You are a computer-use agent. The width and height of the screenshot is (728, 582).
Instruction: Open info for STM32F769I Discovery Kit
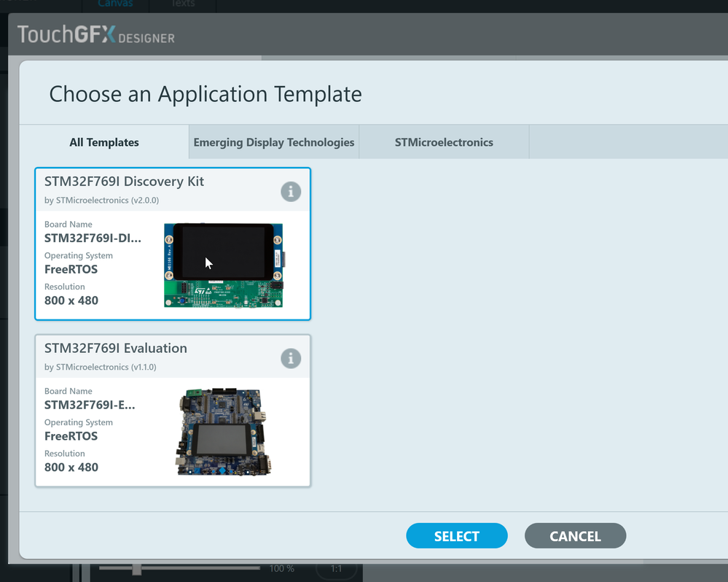point(291,191)
